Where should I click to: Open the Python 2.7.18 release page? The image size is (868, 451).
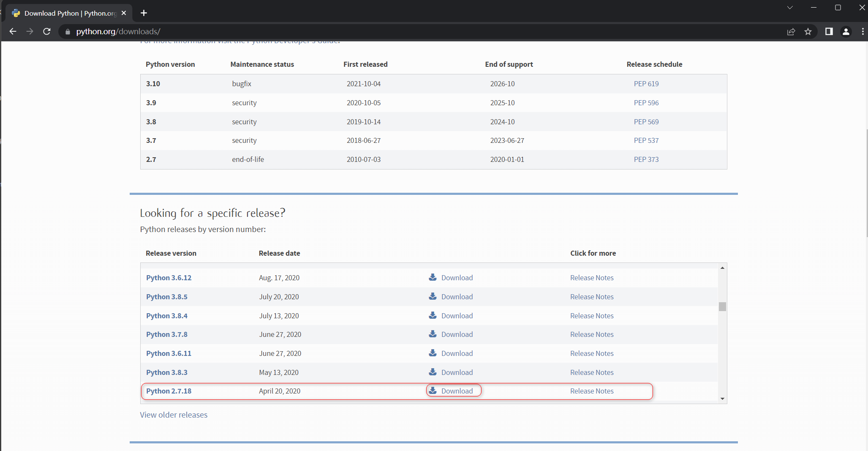169,391
